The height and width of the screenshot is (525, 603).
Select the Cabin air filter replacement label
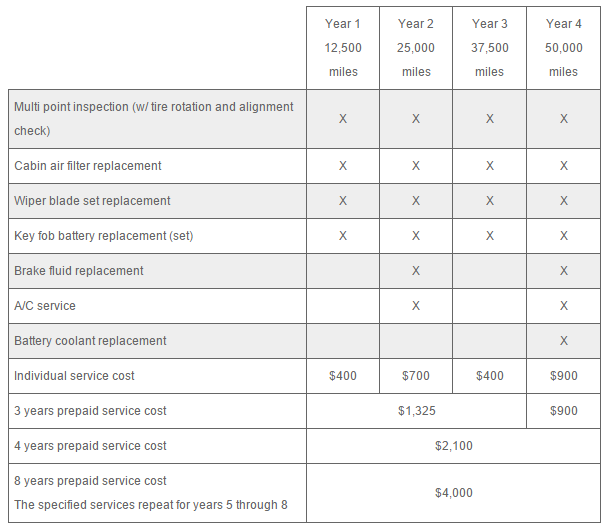coord(88,166)
